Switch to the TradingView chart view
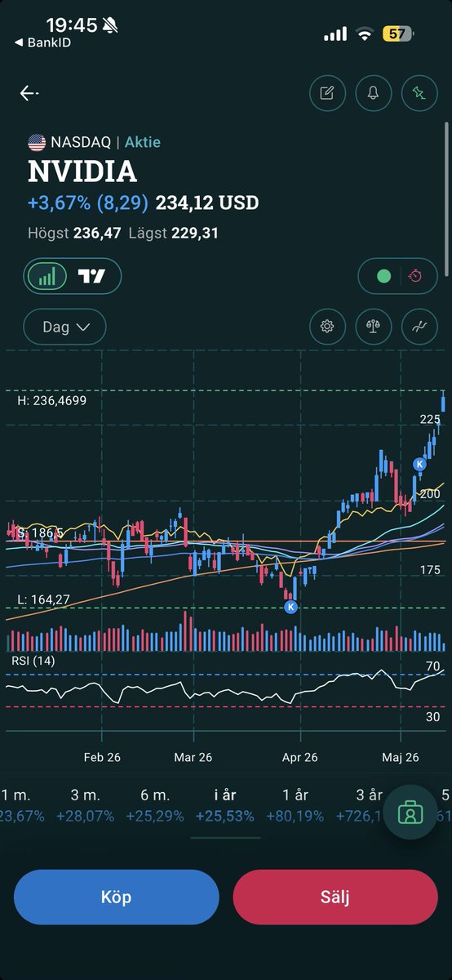 (x=92, y=276)
